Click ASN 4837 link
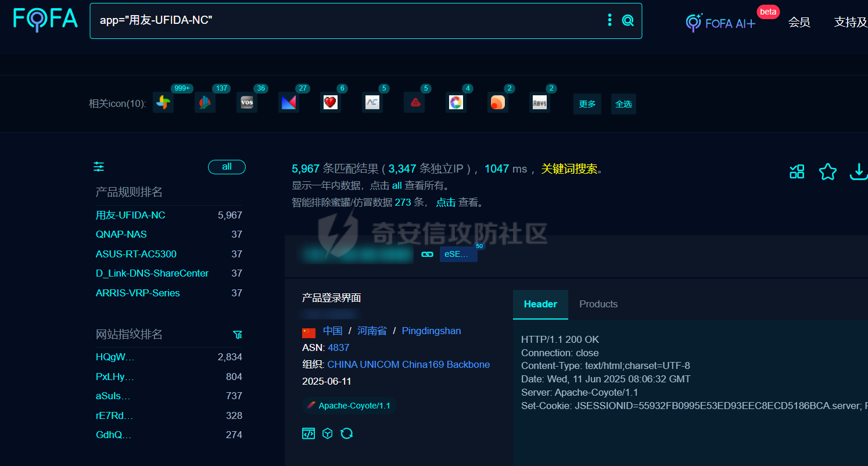 tap(339, 347)
